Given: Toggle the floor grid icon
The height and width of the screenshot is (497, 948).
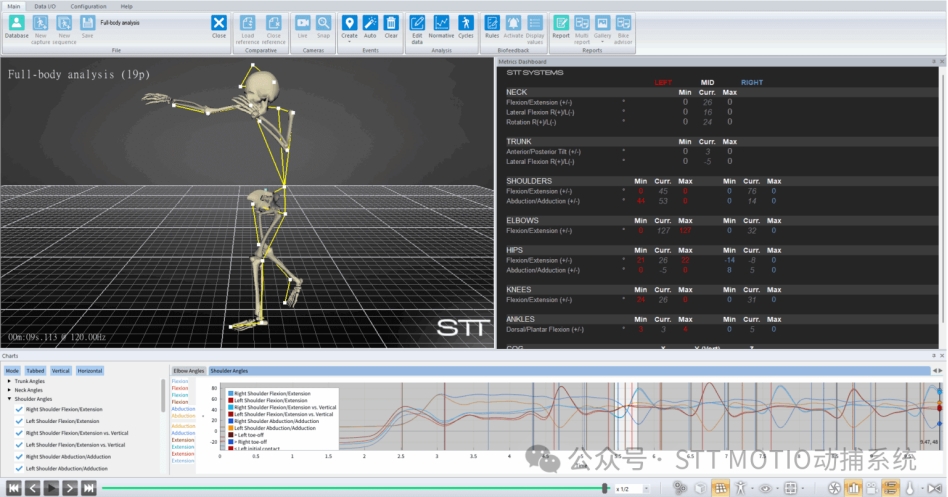Looking at the screenshot, I should 720,488.
